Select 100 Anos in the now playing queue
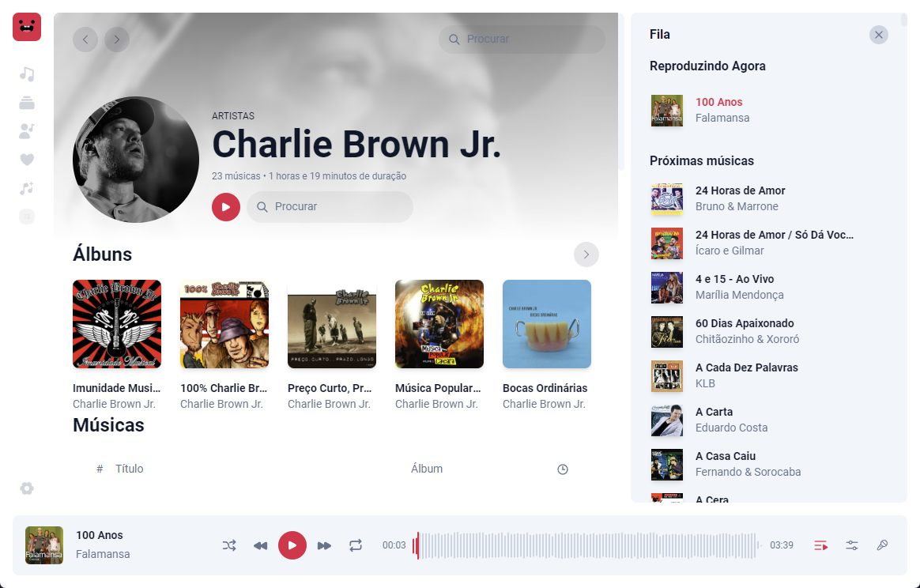The width and height of the screenshot is (920, 588). pos(768,111)
